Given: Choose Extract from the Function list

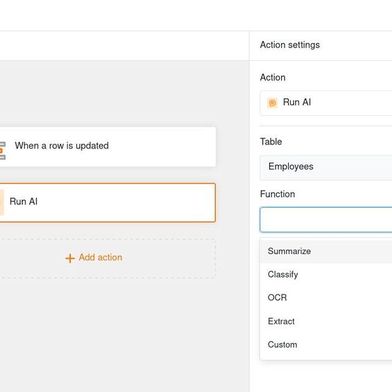Looking at the screenshot, I should (x=326, y=321).
